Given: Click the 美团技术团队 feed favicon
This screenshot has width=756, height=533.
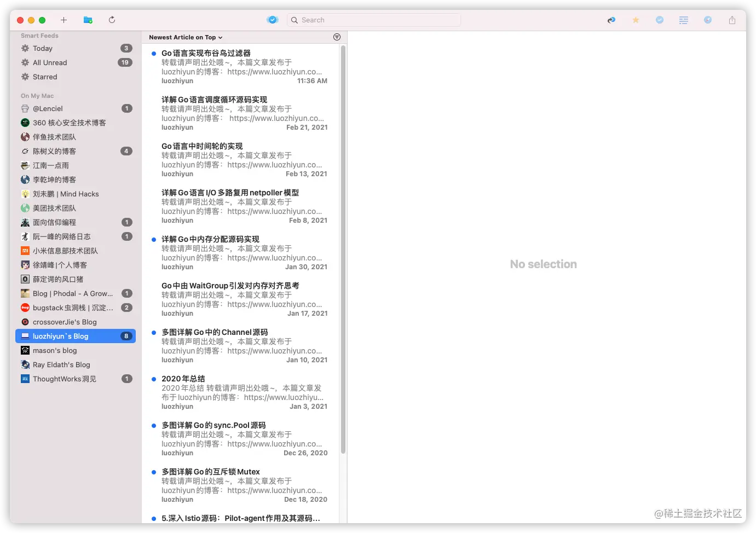Looking at the screenshot, I should 25,208.
